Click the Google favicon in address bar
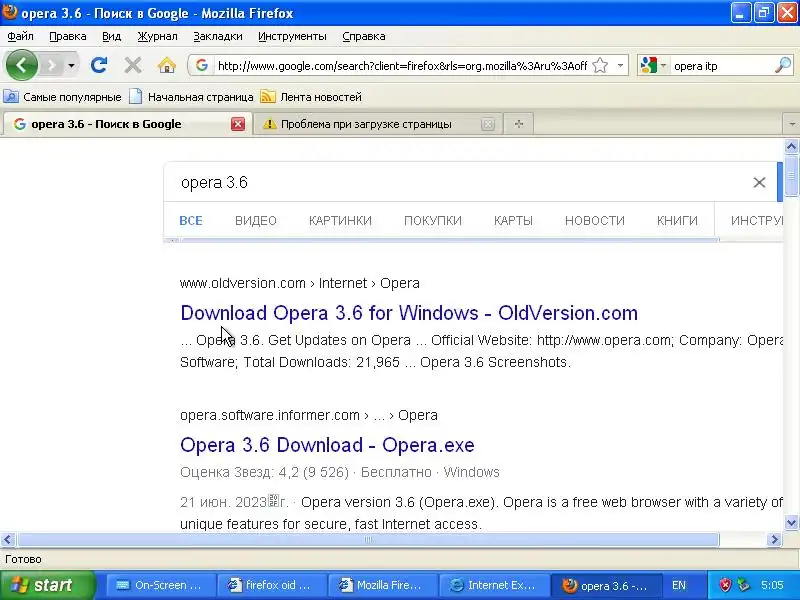The height and width of the screenshot is (600, 800). pyautogui.click(x=202, y=65)
